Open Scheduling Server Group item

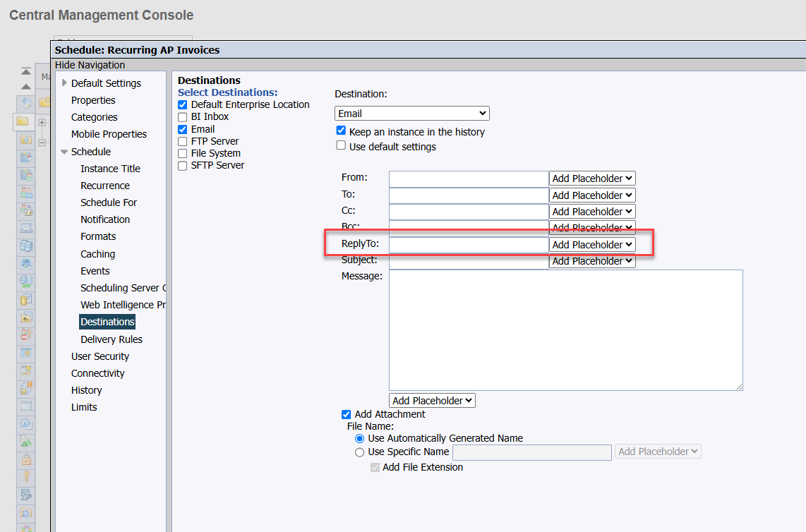tap(123, 288)
